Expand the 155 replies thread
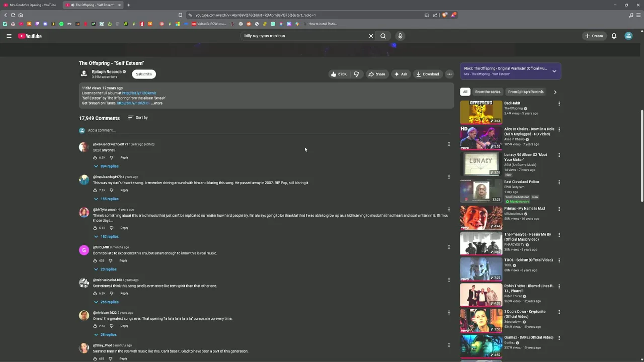This screenshot has height=362, width=644. pyautogui.click(x=106, y=199)
